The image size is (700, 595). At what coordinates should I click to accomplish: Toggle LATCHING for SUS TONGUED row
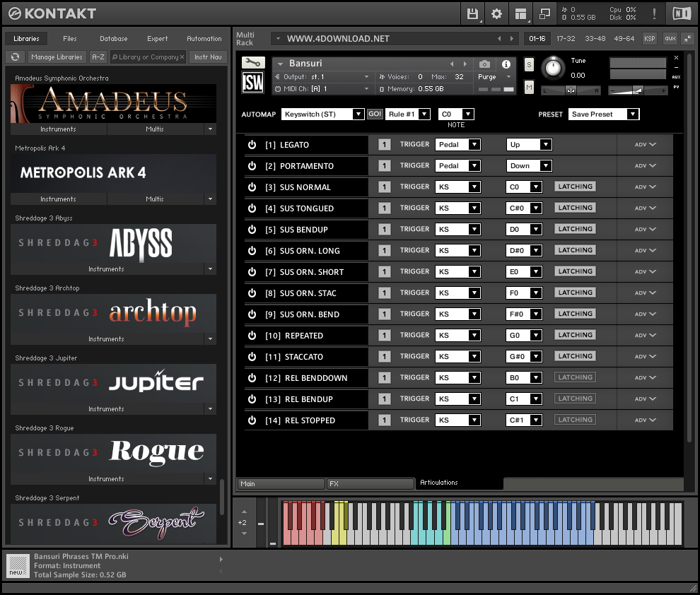(x=575, y=208)
